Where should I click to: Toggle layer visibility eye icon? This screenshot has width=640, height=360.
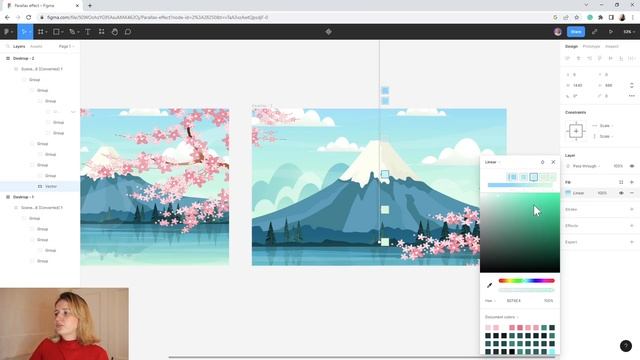632,166
